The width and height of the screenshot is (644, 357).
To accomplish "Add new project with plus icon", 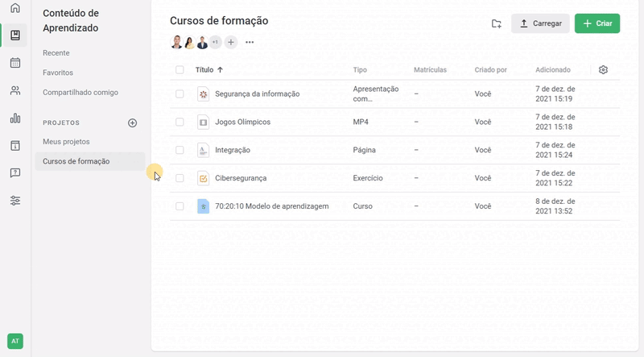I will tap(133, 122).
